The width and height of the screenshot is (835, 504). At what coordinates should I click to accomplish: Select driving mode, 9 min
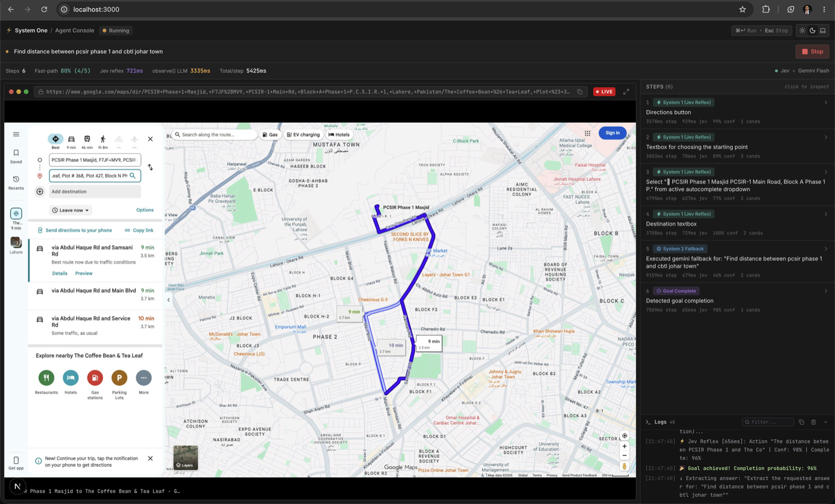[x=71, y=141]
